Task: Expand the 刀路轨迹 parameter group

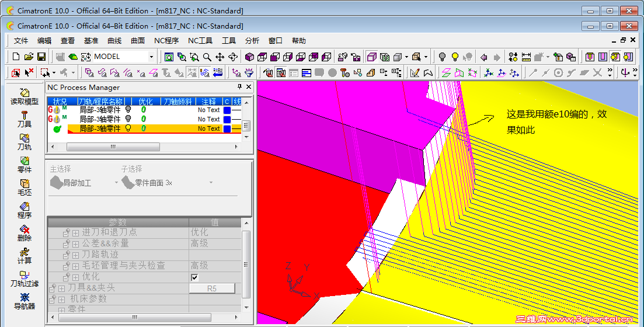Action: pos(75,255)
